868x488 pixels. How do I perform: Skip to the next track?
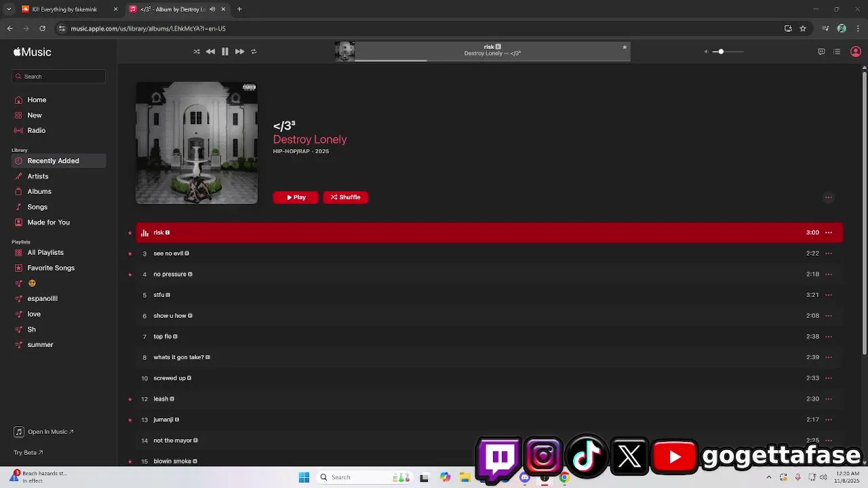click(239, 52)
